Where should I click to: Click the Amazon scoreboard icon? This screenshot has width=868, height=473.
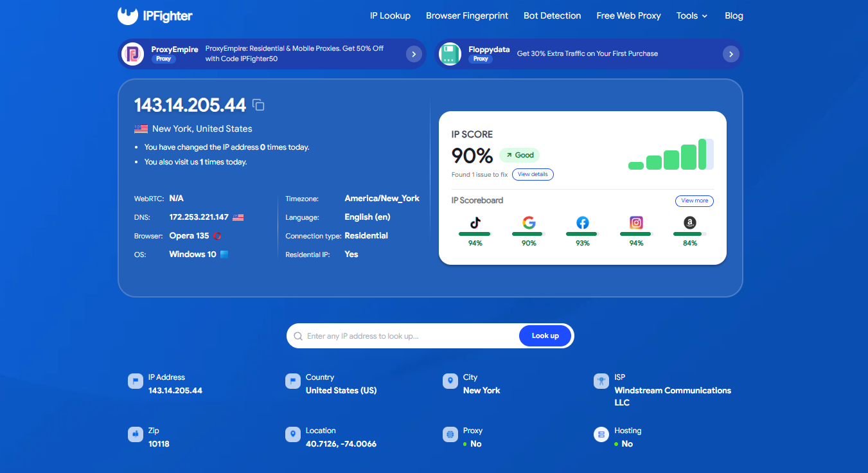pos(690,222)
